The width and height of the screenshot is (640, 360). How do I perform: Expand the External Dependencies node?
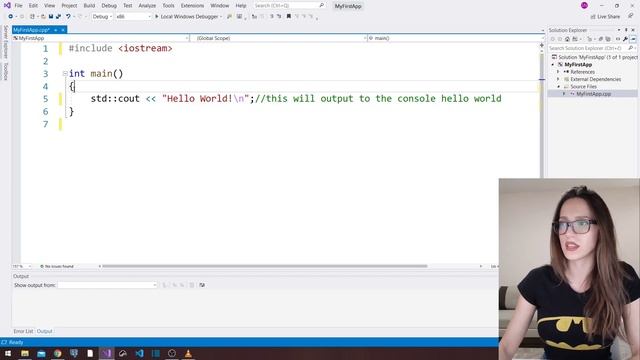pos(558,79)
